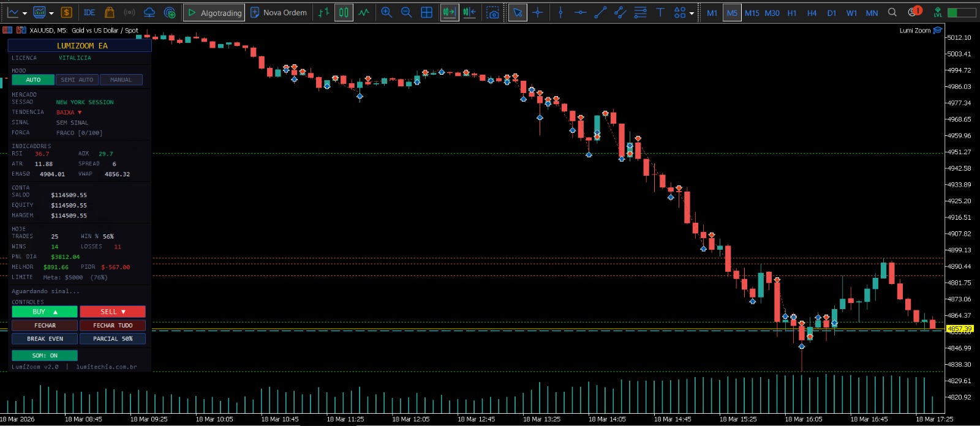The image size is (980, 426).
Task: Select the text label tool
Action: point(660,12)
